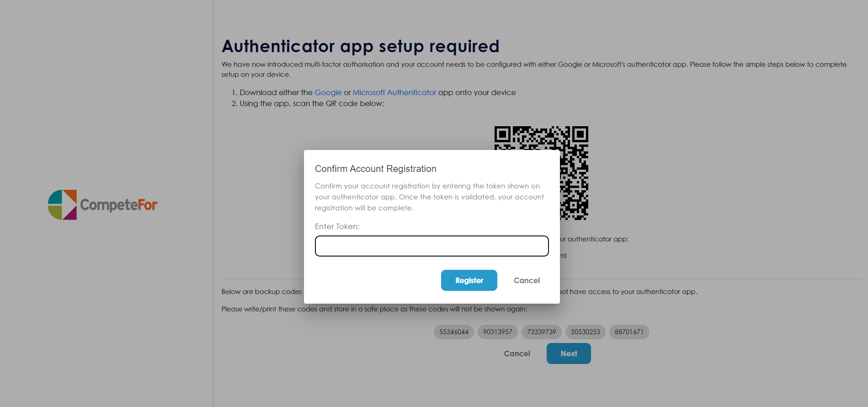Focus the Enter Token input field
The width and height of the screenshot is (868, 407).
pos(431,246)
